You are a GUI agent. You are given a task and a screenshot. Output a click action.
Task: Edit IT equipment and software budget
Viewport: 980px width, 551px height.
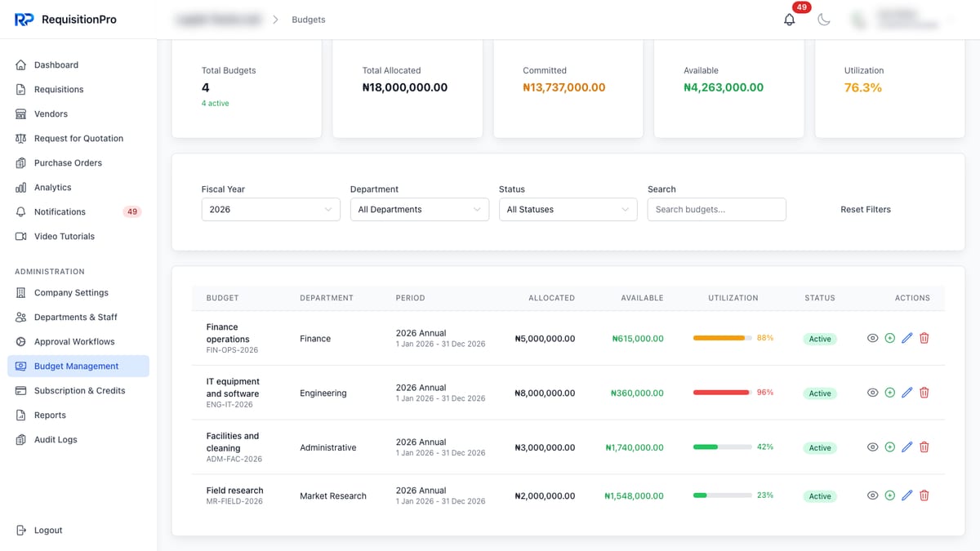point(907,393)
